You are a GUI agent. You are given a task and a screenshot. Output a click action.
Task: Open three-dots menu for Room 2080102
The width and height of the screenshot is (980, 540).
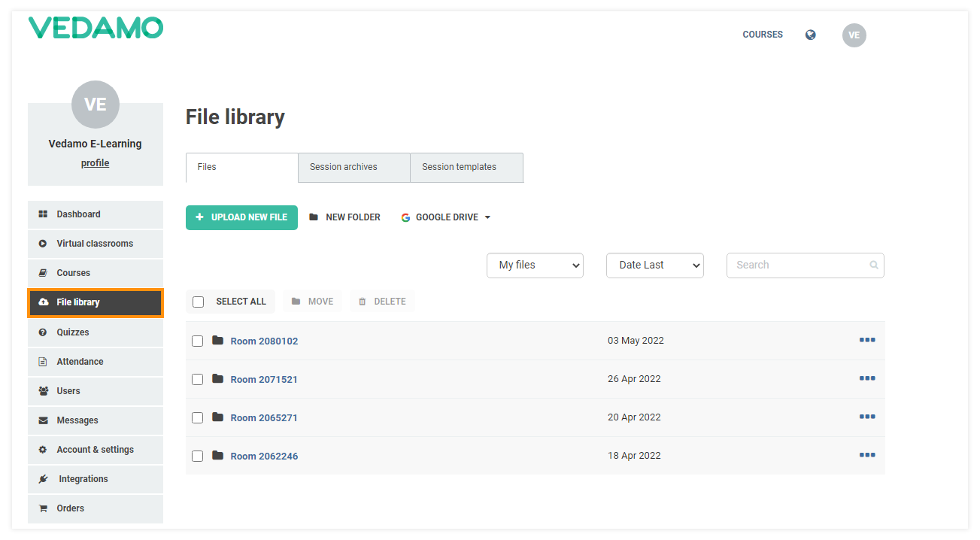tap(867, 340)
